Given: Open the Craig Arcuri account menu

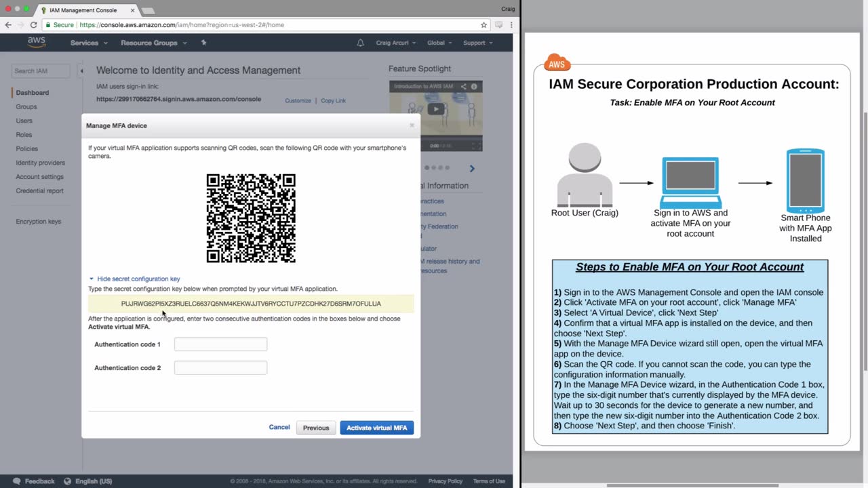Looking at the screenshot, I should click(x=396, y=43).
